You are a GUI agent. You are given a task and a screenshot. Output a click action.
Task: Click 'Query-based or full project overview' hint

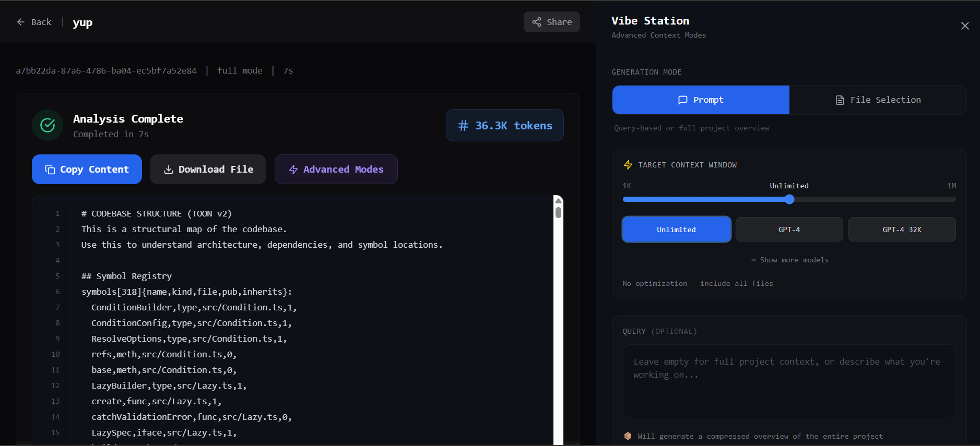(x=692, y=128)
